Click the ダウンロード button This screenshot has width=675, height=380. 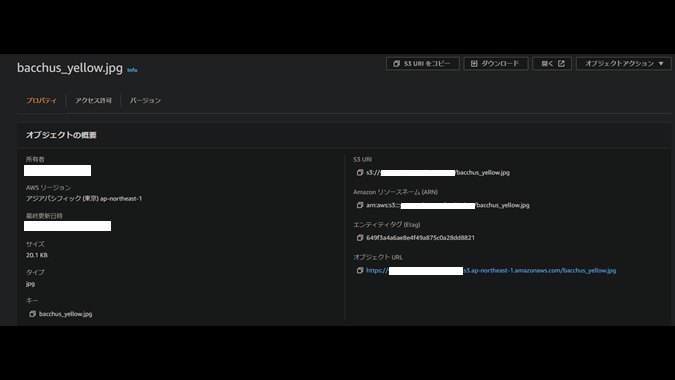coord(495,64)
